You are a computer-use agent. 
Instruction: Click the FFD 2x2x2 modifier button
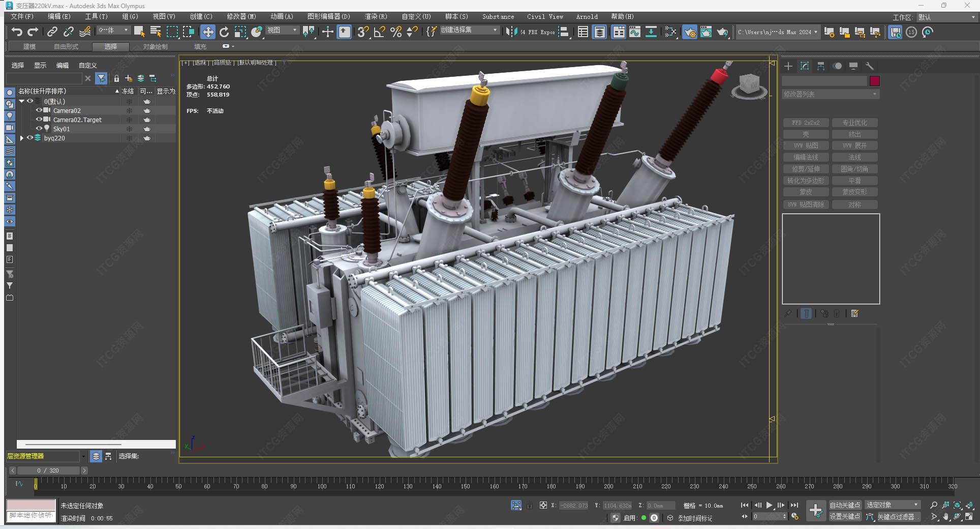[x=806, y=123]
